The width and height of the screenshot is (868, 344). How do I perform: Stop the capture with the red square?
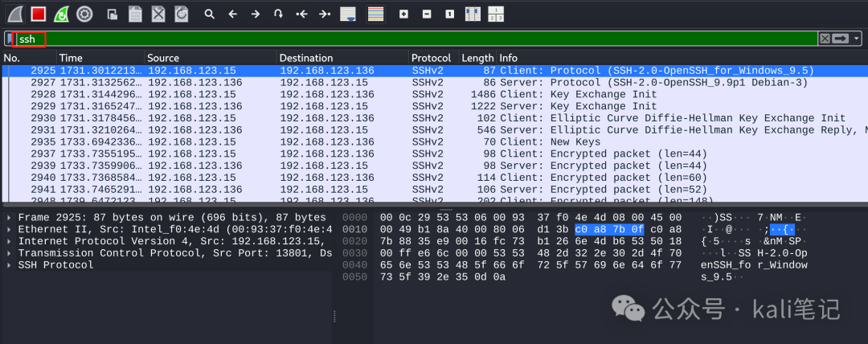39,14
